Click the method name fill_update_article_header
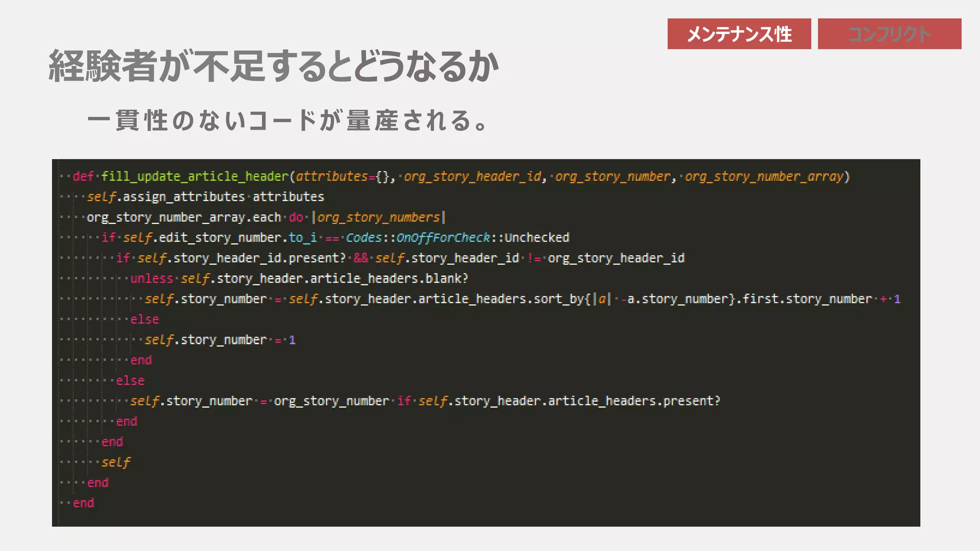 coord(195,176)
